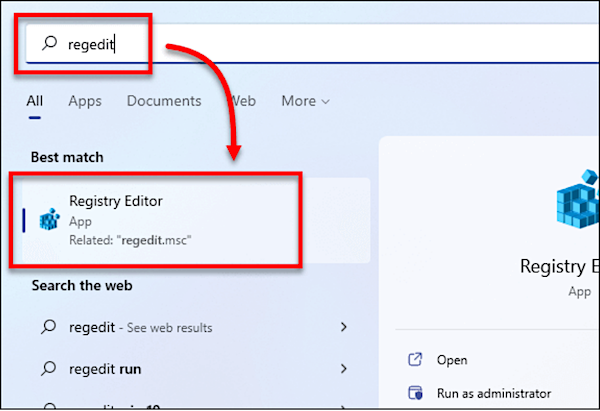Select the All filter tab
Viewport: 600px width, 411px height.
click(35, 101)
